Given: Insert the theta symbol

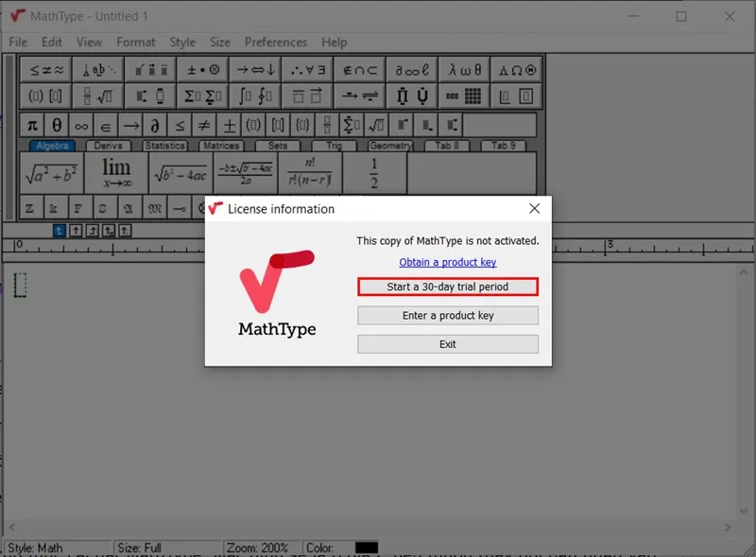Looking at the screenshot, I should point(57,125).
